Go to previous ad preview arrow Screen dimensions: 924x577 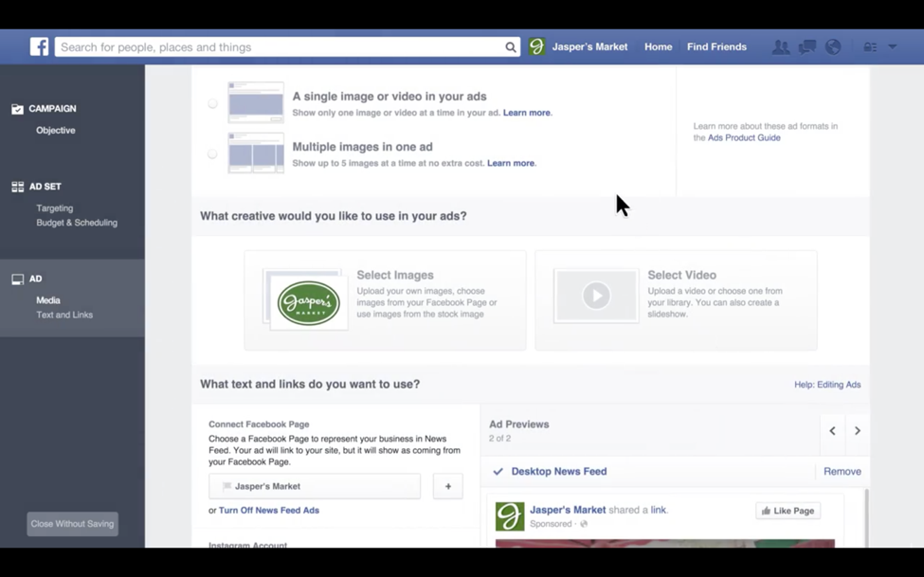(x=832, y=431)
